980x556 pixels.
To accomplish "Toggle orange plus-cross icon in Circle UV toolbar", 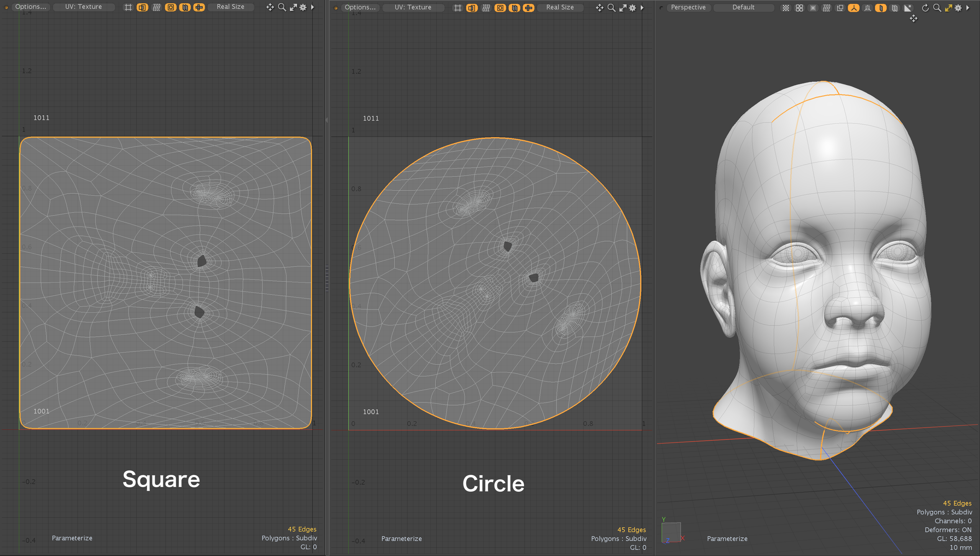I will click(529, 8).
